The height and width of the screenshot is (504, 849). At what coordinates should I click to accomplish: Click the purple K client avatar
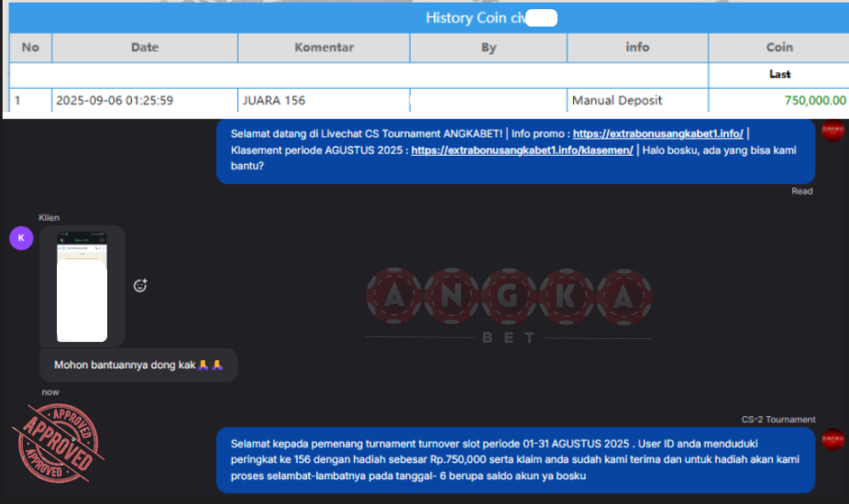21,238
